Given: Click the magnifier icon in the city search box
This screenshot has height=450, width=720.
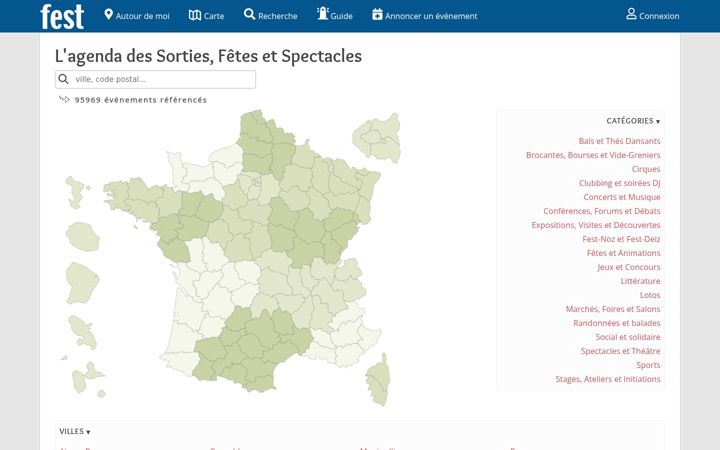Looking at the screenshot, I should point(64,79).
